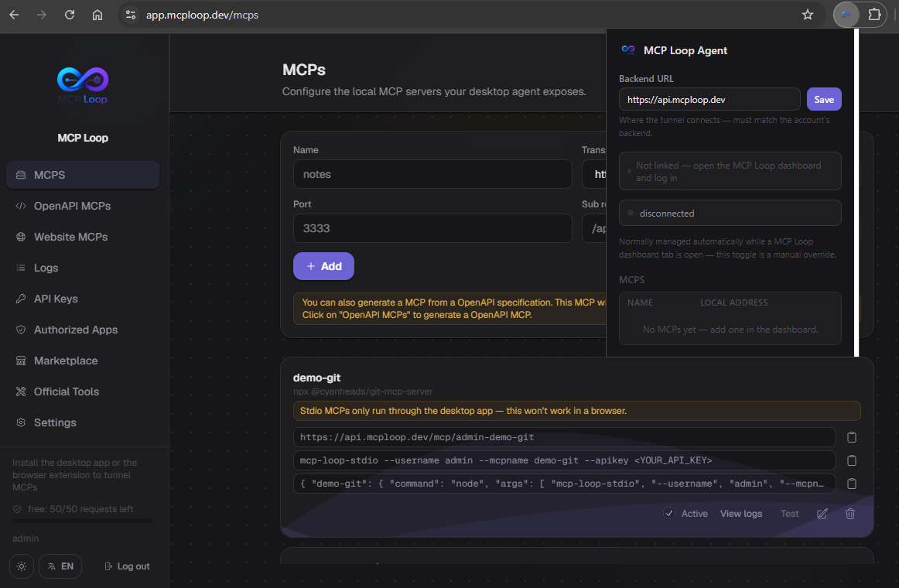
Task: Click the Stdio MCPs desktop app warning
Action: [576, 410]
